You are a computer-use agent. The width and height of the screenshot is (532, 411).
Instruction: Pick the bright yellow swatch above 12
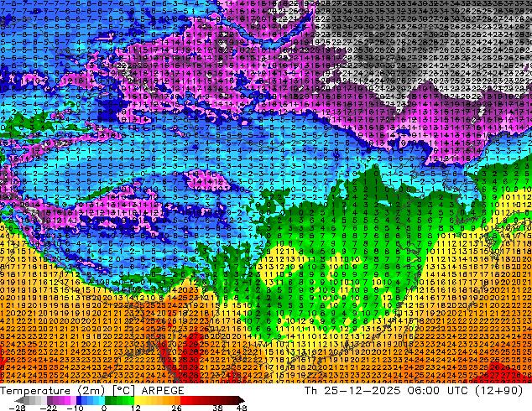pos(137,400)
